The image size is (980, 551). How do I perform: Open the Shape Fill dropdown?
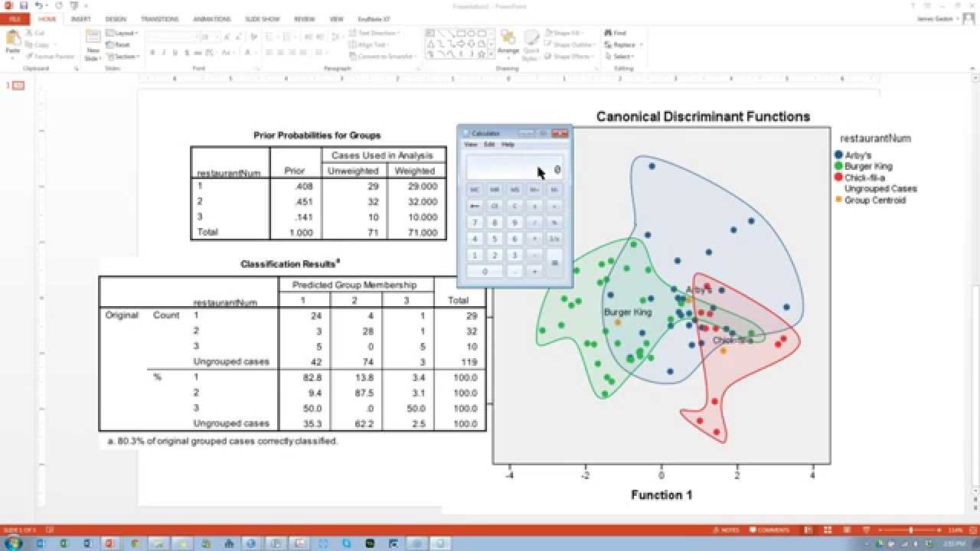pos(565,33)
